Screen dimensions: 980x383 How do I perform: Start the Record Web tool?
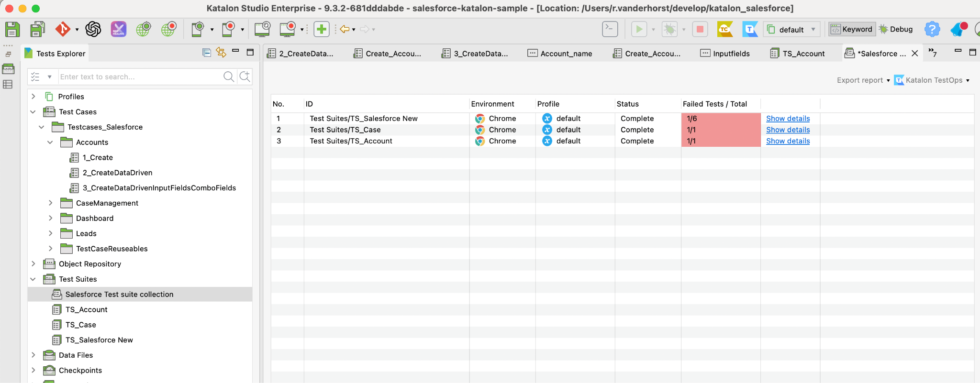tap(169, 29)
